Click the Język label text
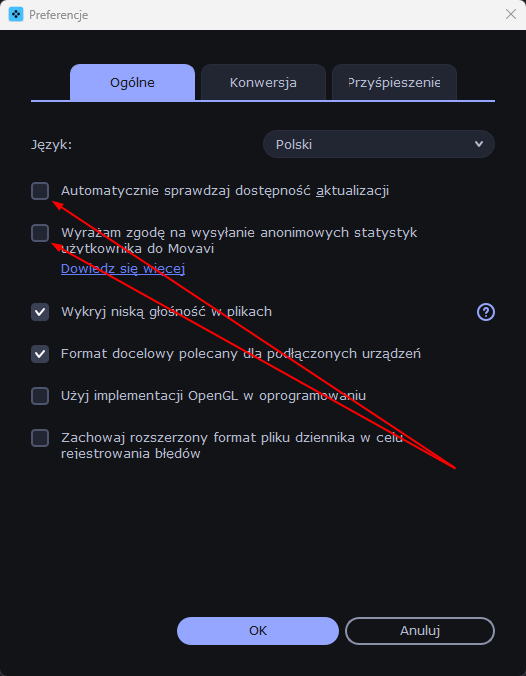 [x=51, y=145]
